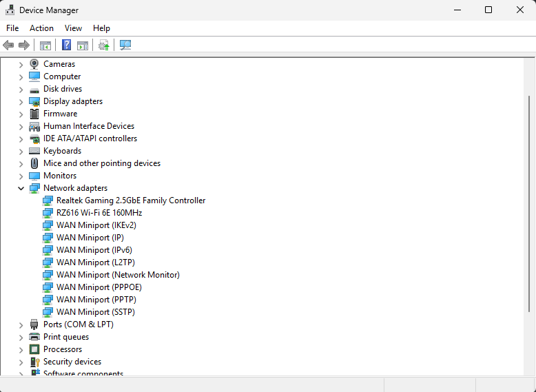Select WAN Miniport (IPv6)

tap(94, 250)
